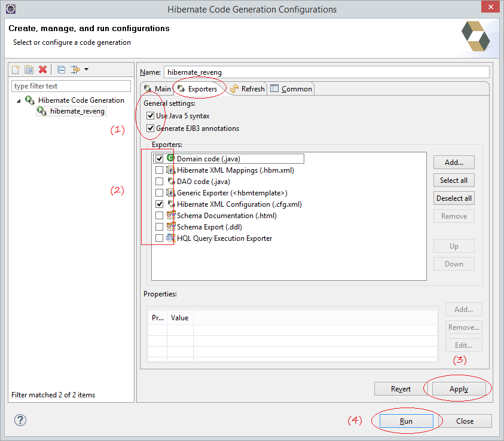Click the type filter text box

pos(71,86)
